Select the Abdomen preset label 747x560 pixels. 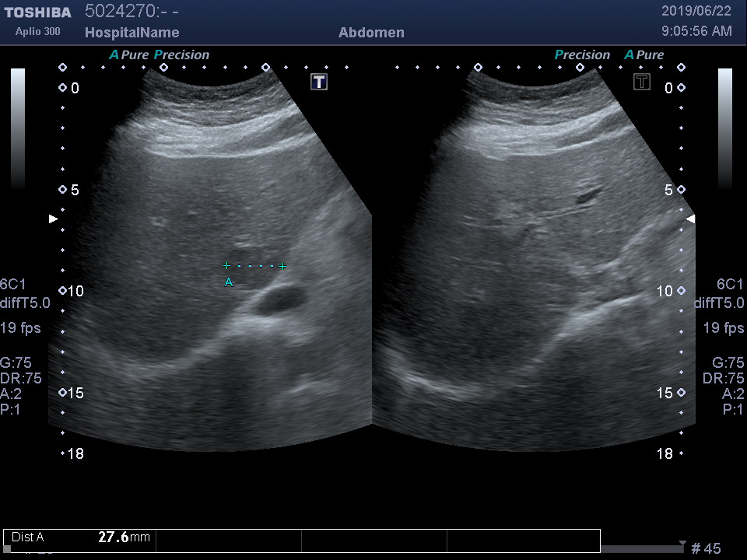point(371,33)
